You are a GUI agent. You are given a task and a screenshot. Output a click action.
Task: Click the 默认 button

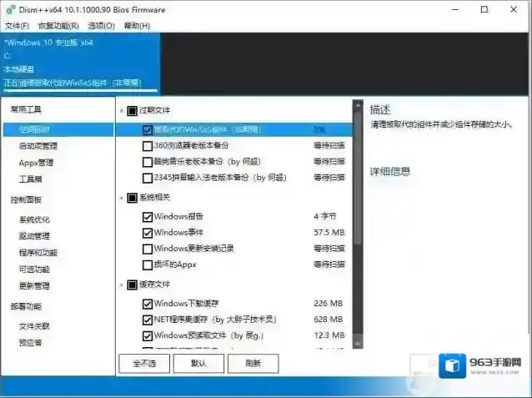coord(198,364)
